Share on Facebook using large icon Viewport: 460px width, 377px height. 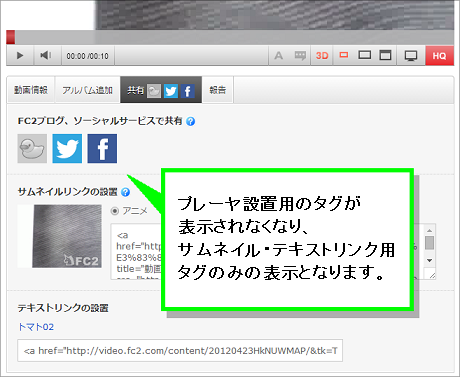coord(102,149)
